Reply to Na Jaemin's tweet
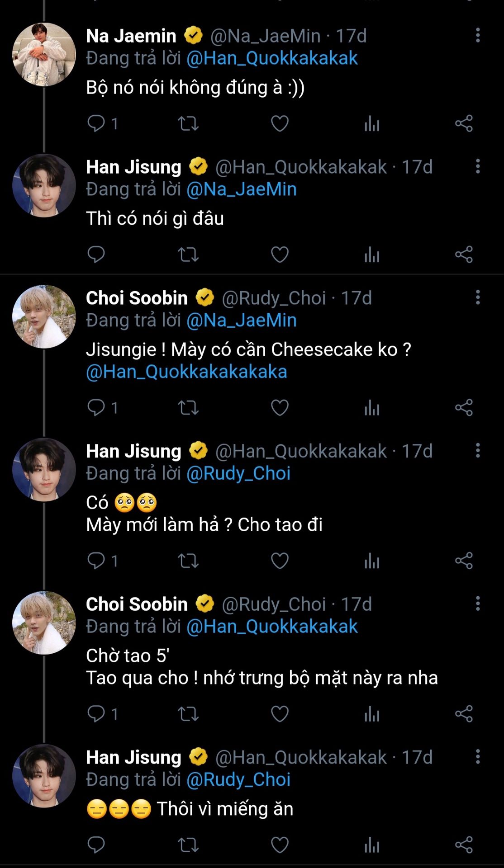The image size is (504, 868). (x=96, y=123)
